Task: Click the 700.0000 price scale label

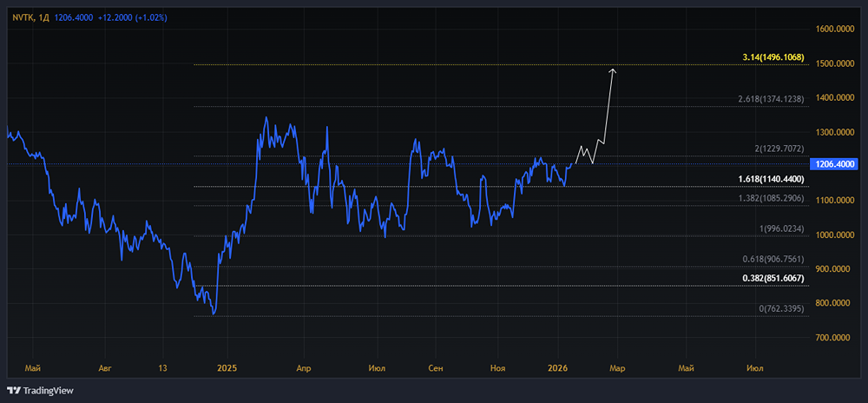Action: pyautogui.click(x=834, y=336)
